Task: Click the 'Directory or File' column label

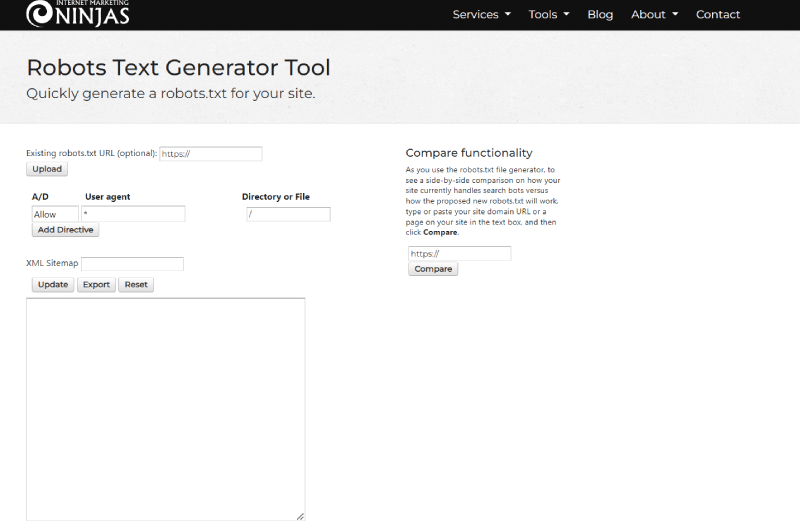Action: pyautogui.click(x=276, y=196)
